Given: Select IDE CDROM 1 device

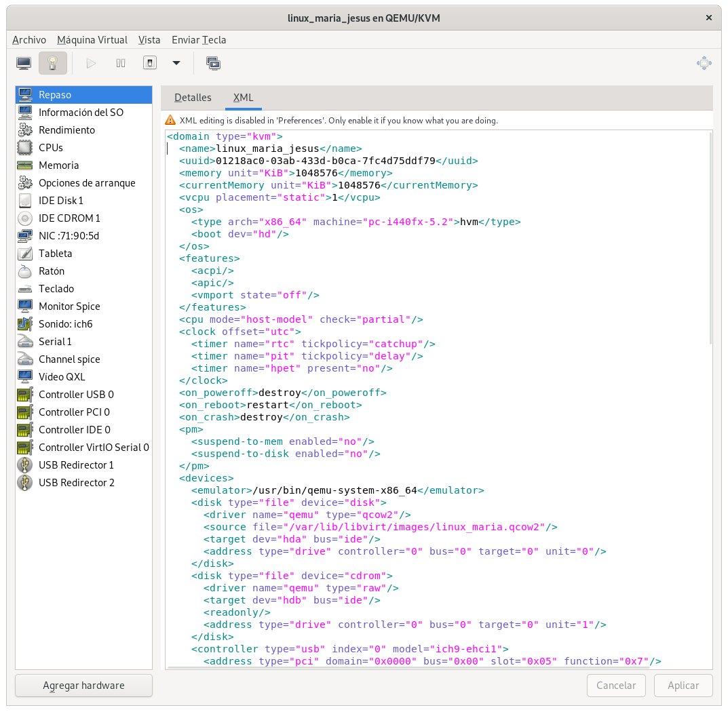Looking at the screenshot, I should click(69, 218).
